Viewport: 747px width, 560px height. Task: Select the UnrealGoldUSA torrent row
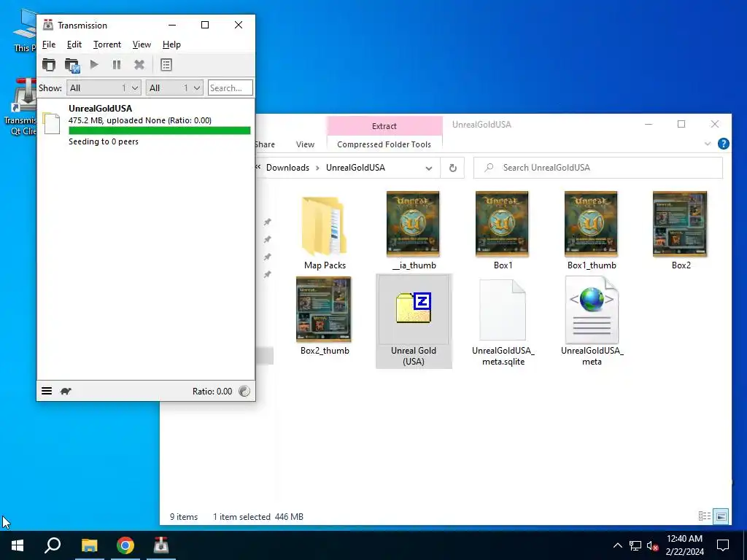[x=146, y=125]
